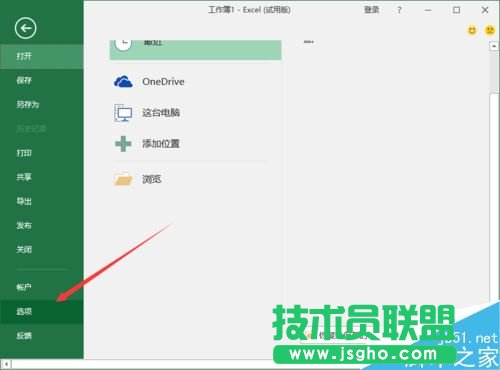Viewport: 500px width, 370px height.
Task: Click the smiling face feedback icon
Action: [x=472, y=30]
